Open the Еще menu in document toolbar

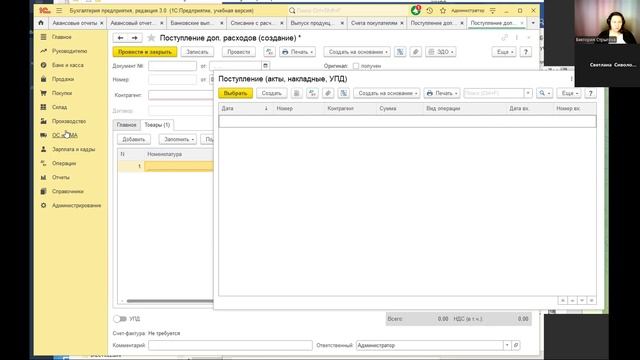tap(504, 52)
